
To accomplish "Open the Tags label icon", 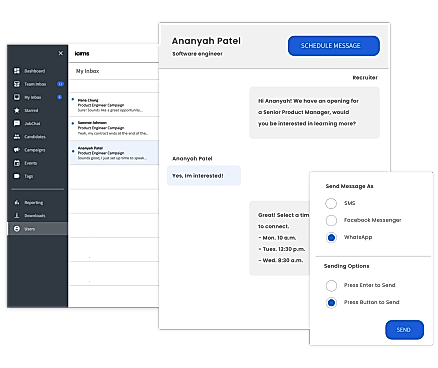I will (17, 176).
